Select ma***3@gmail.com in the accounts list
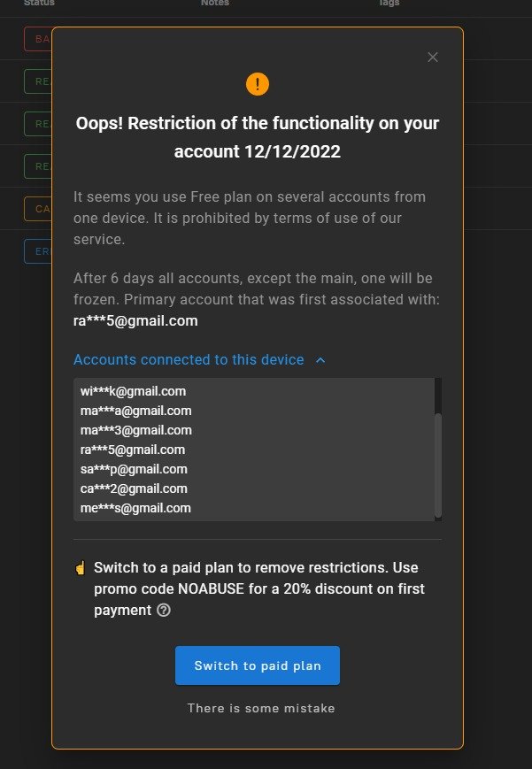 (x=136, y=430)
